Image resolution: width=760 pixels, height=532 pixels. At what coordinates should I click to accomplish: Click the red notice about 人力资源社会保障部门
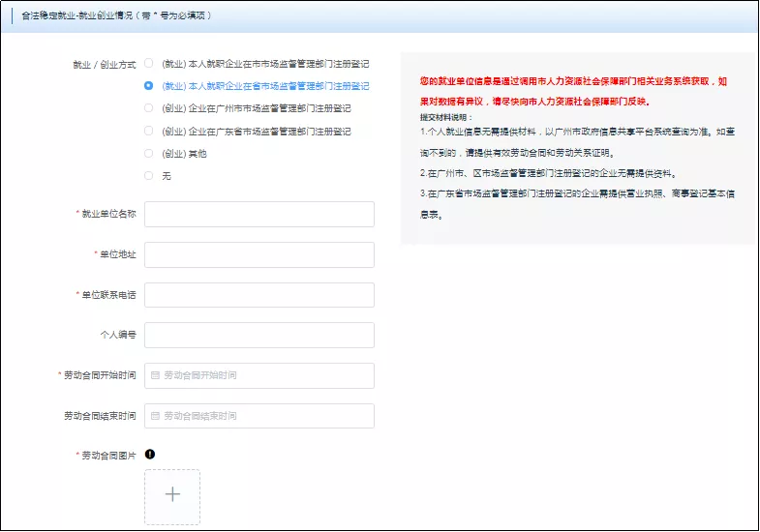(x=573, y=91)
